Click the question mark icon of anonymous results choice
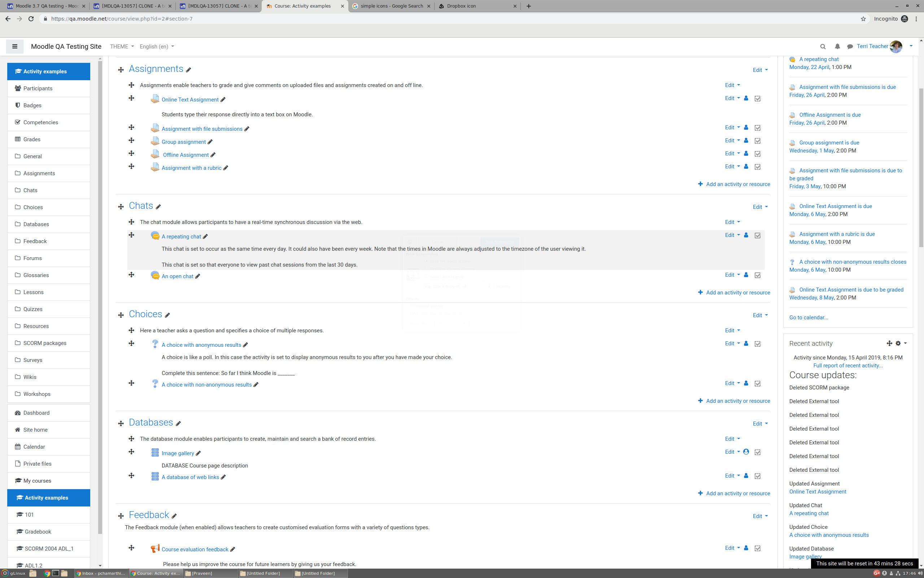924x578 pixels. coord(155,344)
